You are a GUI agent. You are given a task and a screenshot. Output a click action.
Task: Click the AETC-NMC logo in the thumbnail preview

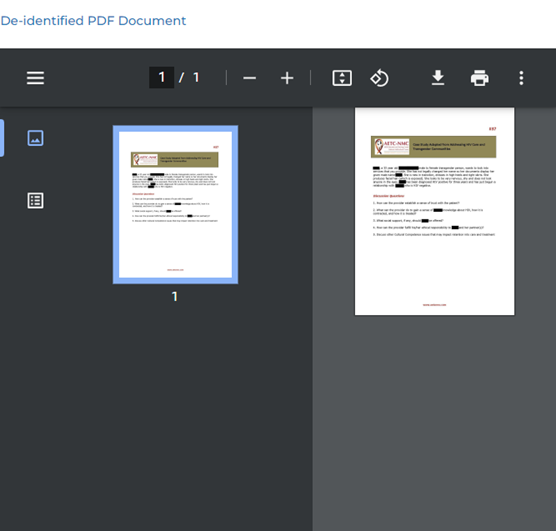[145, 159]
